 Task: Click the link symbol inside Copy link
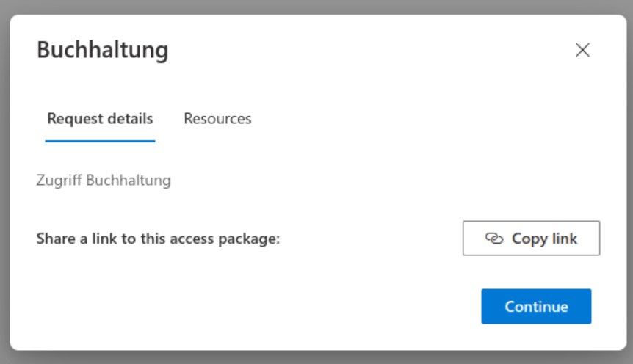(x=493, y=239)
